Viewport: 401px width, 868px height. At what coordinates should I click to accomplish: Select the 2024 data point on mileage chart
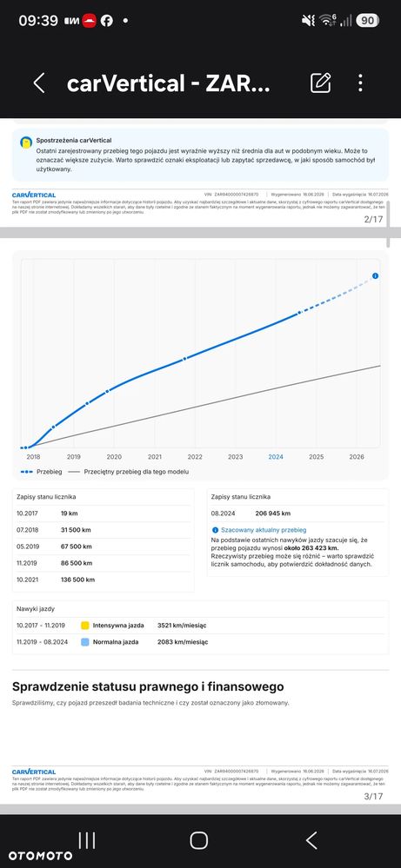[x=299, y=313]
